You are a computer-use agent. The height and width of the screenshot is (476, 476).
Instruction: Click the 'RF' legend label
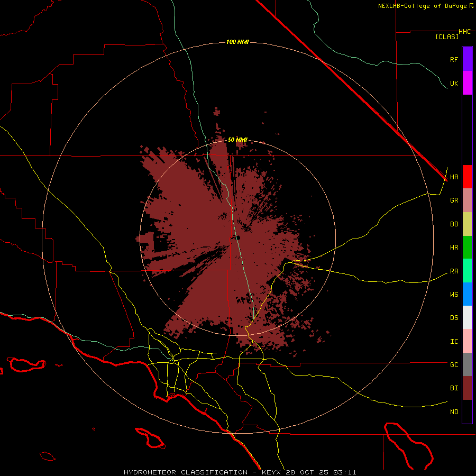454,59
